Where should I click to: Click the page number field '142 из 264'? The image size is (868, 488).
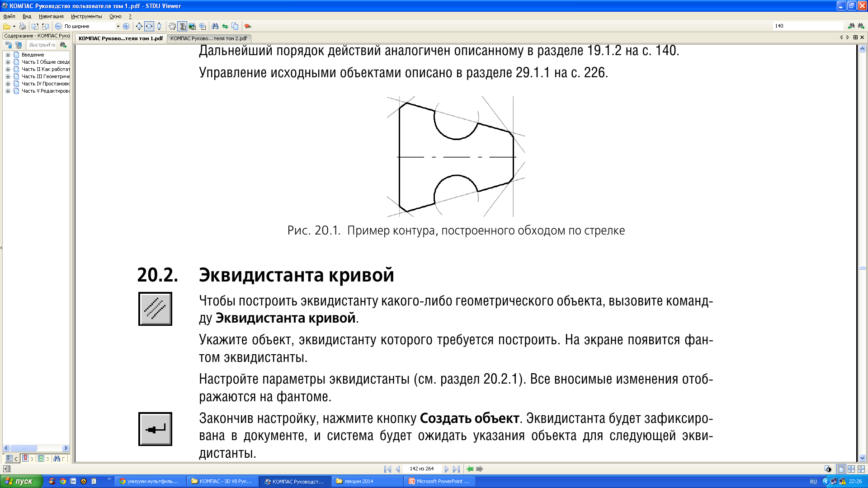[422, 469]
